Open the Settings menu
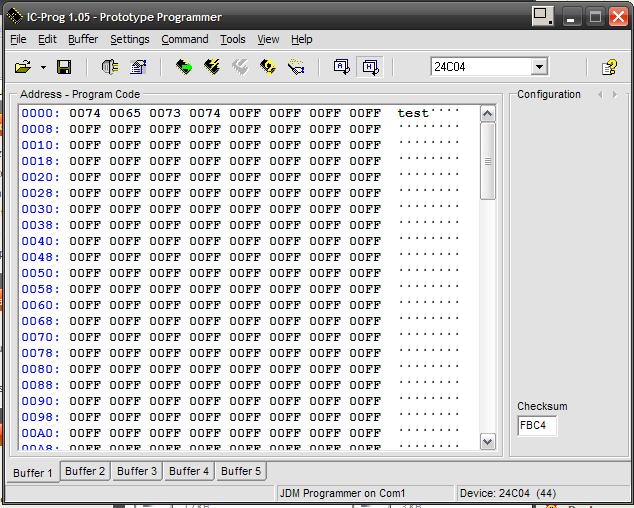 [x=130, y=39]
